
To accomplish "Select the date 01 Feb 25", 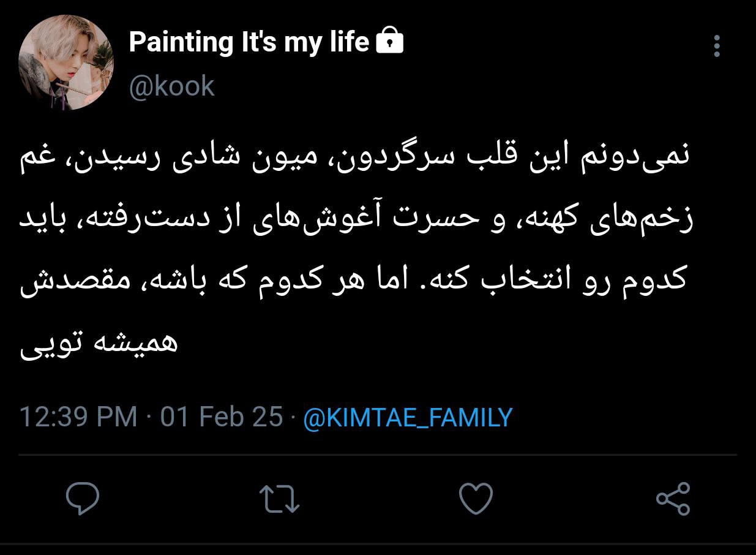I will tap(222, 418).
